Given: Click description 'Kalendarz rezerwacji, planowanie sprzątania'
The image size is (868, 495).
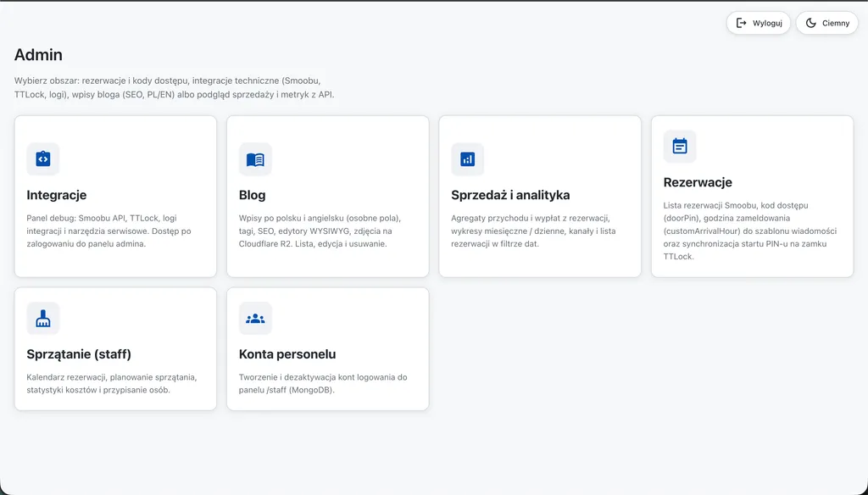Looking at the screenshot, I should point(112,383).
